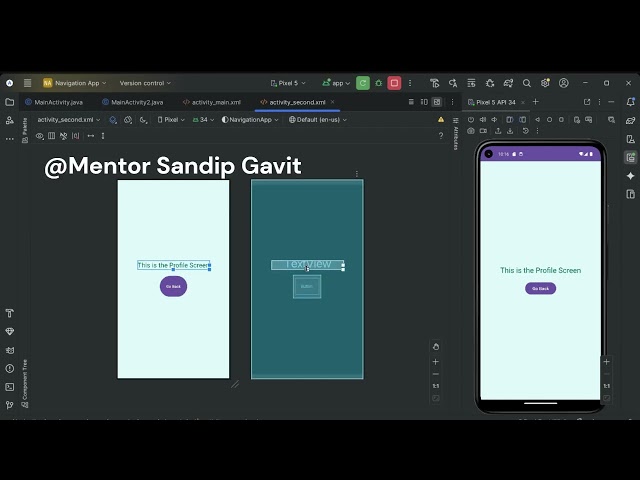Image resolution: width=640 pixels, height=480 pixels.
Task: Click emulator volume up icon
Action: point(483,120)
